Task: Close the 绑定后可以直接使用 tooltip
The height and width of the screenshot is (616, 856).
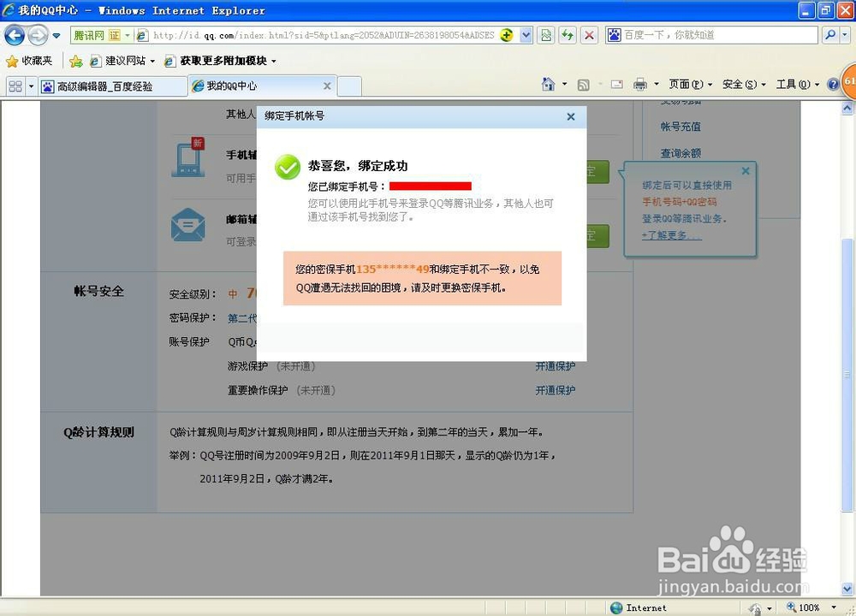Action: [x=746, y=171]
